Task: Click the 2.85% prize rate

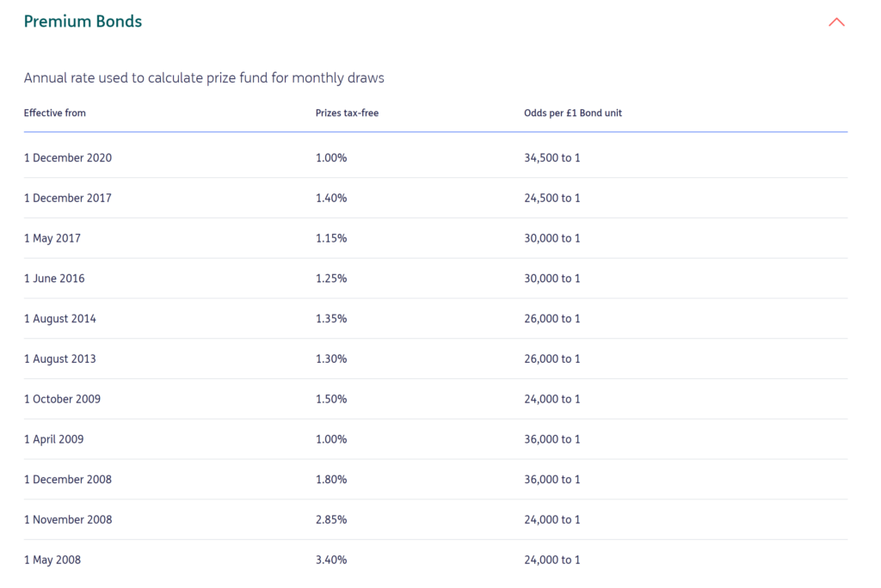Action: coord(331,520)
